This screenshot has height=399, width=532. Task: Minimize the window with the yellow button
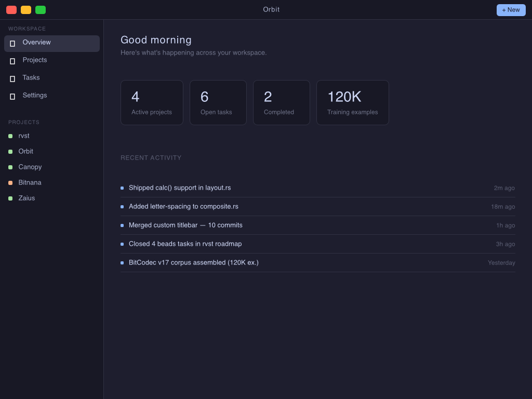[x=26, y=10]
